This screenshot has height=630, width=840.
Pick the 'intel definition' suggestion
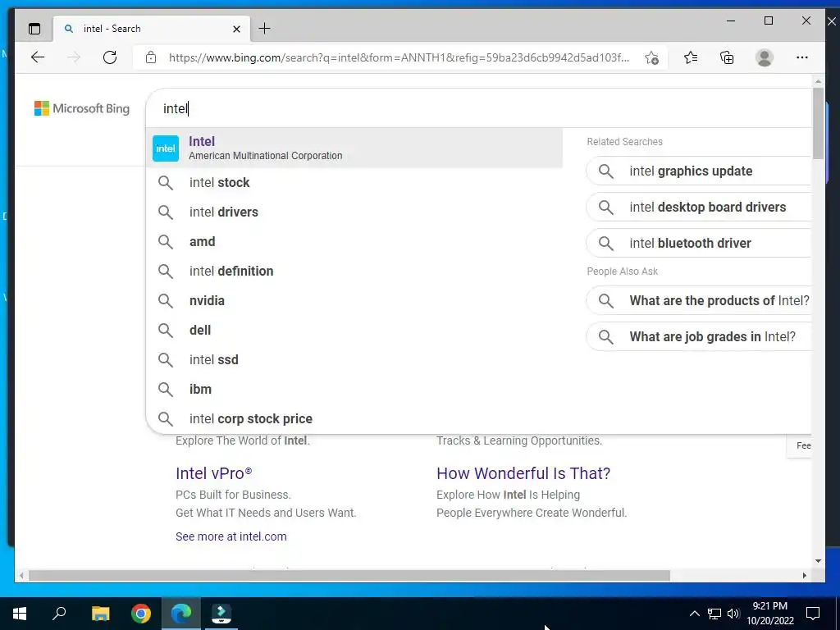[354, 271]
